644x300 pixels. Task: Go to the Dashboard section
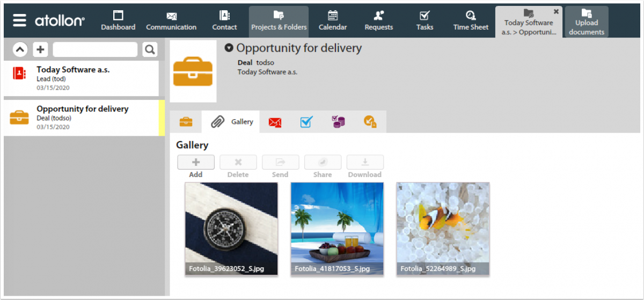(x=118, y=21)
